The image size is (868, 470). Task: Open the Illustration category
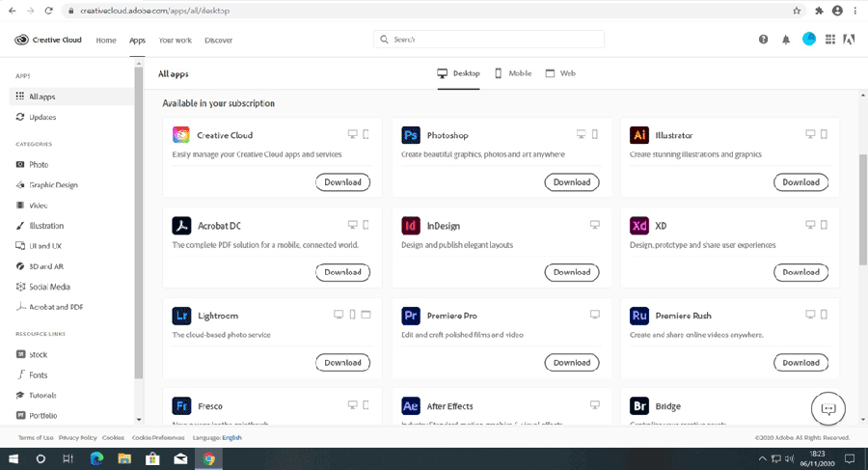tap(40, 226)
